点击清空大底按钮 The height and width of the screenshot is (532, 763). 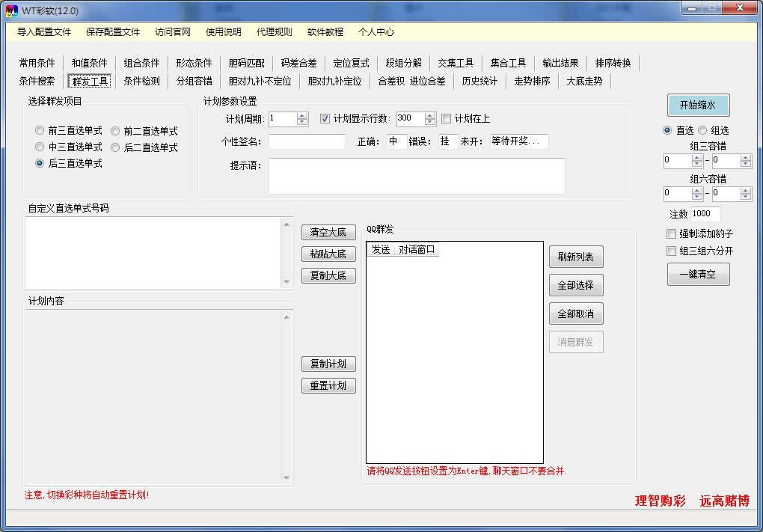328,232
